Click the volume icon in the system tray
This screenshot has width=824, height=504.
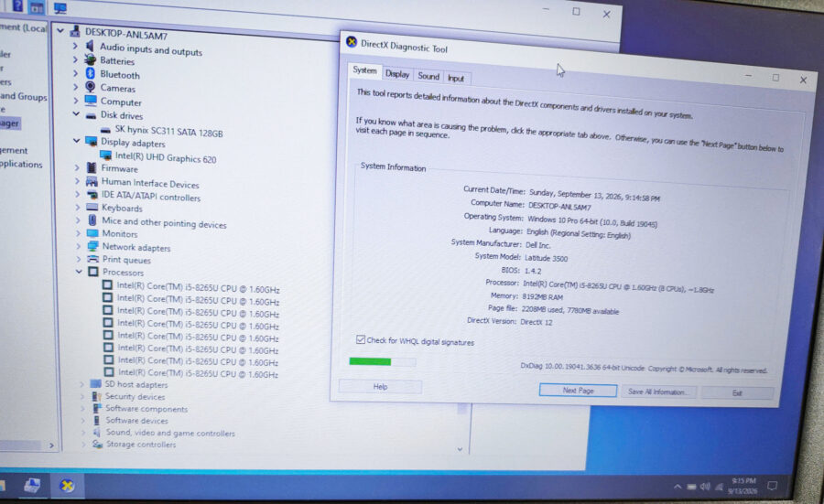[705, 487]
